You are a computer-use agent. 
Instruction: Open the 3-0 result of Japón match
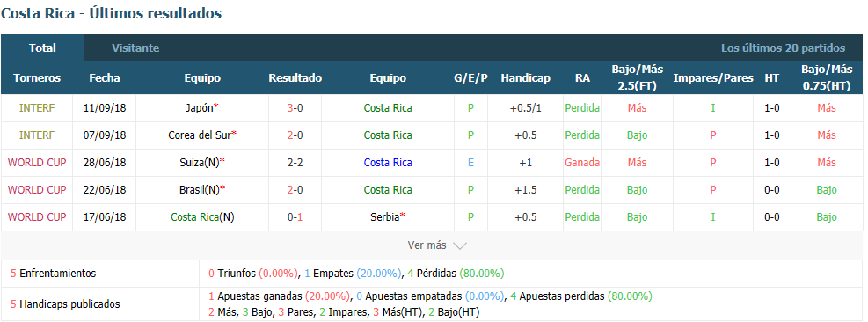295,108
